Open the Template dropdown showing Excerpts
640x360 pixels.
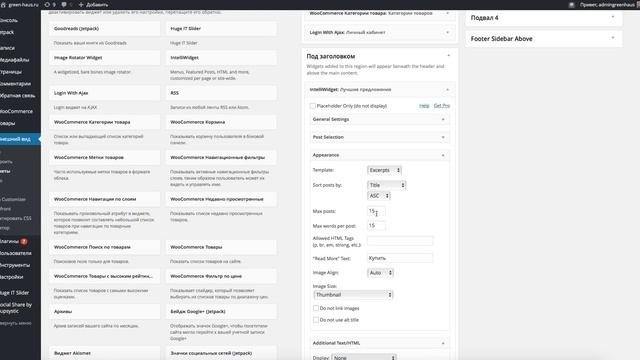[384, 170]
